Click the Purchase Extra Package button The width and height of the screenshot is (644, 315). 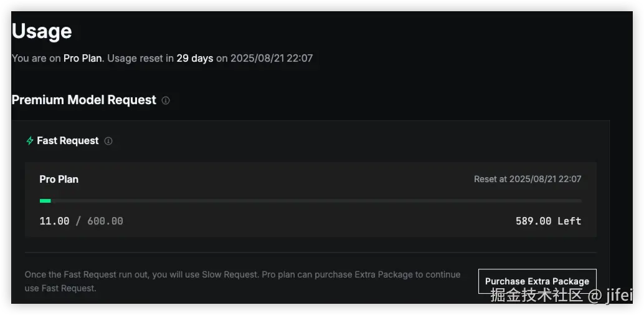(x=537, y=281)
